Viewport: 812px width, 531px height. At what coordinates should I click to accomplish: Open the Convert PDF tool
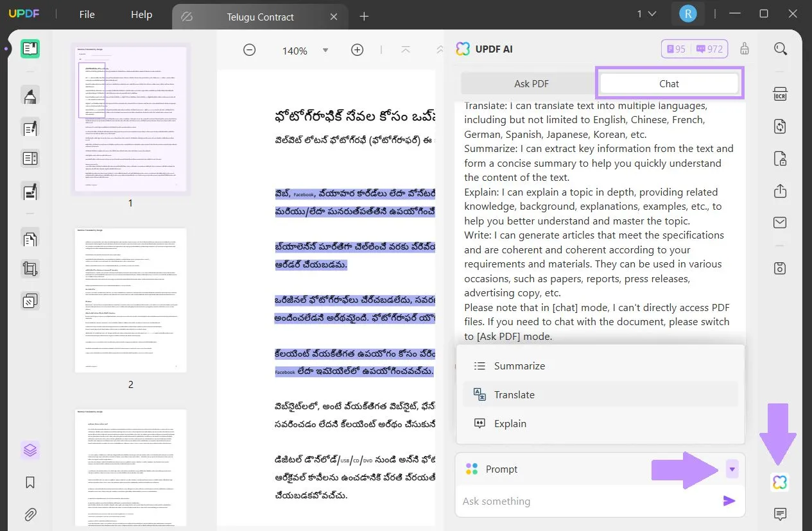pos(779,126)
